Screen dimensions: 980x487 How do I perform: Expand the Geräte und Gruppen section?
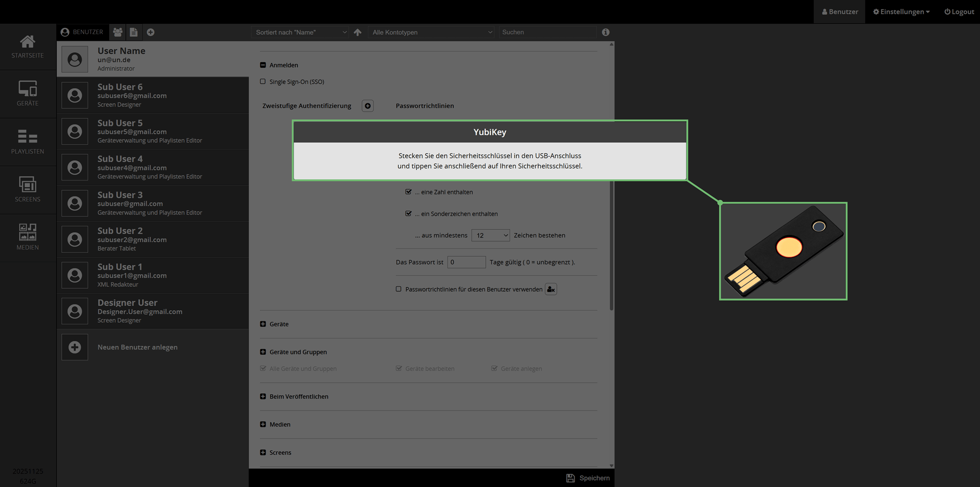coord(263,352)
